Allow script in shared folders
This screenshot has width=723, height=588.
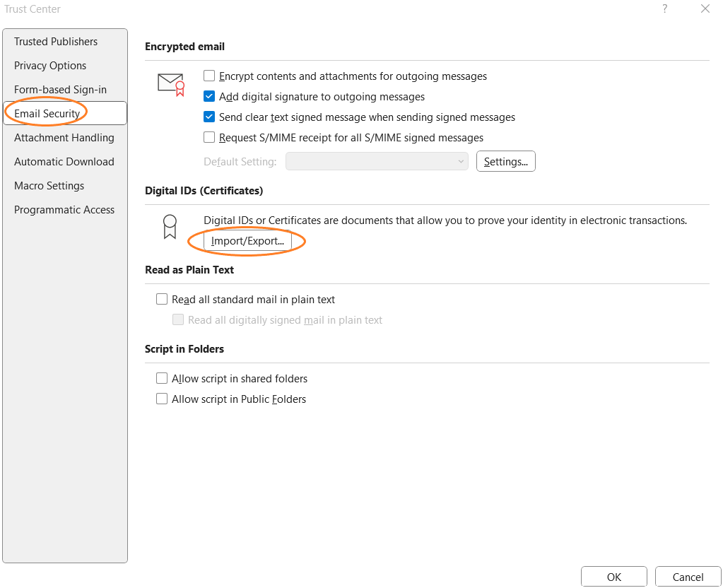tap(162, 378)
